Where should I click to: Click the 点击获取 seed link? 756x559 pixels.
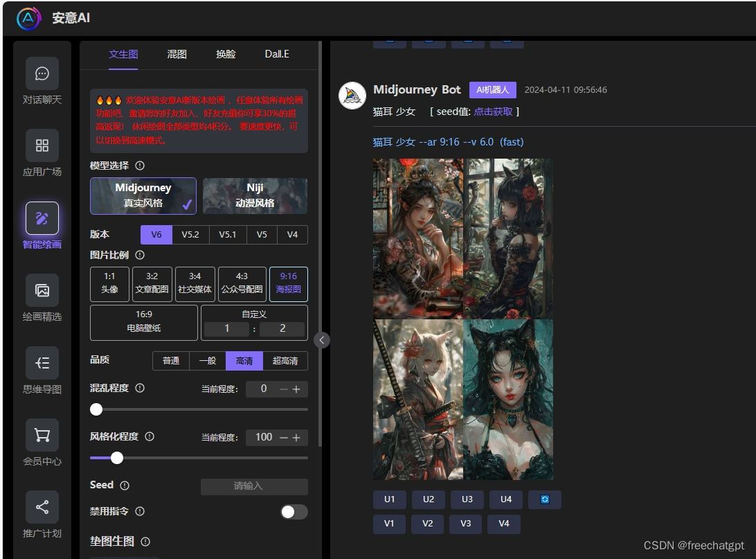(x=493, y=112)
